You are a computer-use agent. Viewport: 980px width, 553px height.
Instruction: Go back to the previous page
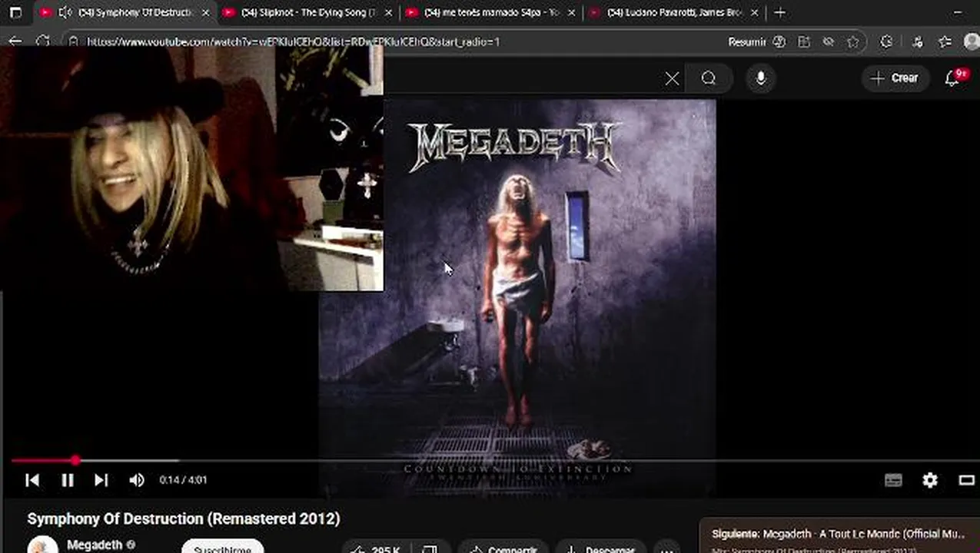tap(15, 41)
